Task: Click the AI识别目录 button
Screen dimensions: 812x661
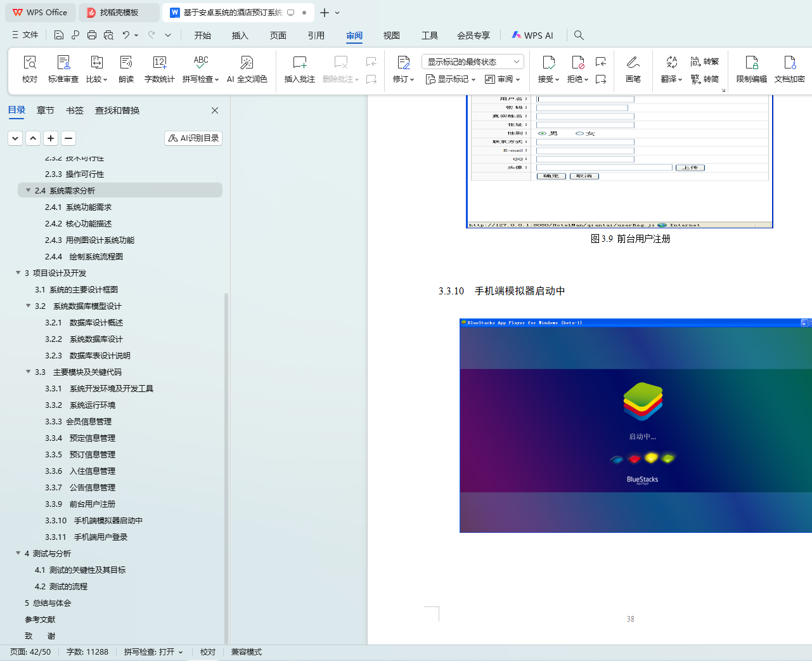Action: pyautogui.click(x=193, y=138)
